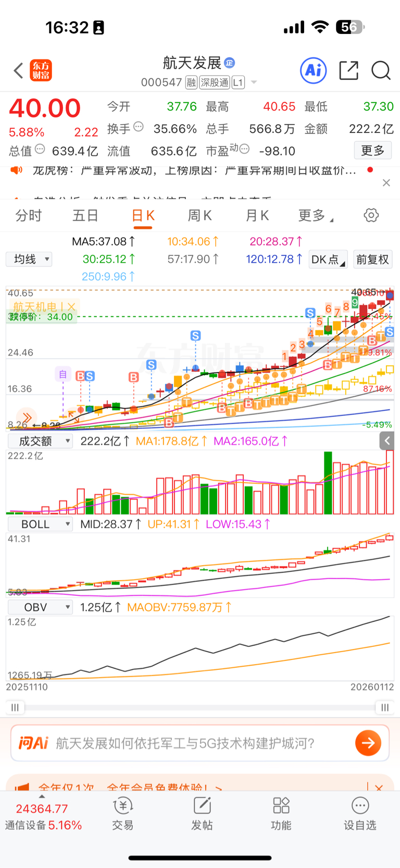The height and width of the screenshot is (868, 400).
Task: Tap the 问Ai question input field
Action: [200, 743]
